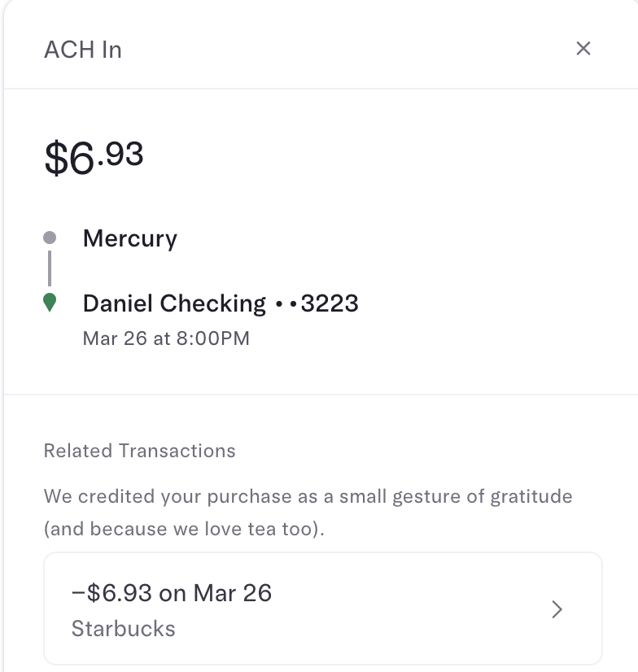Image resolution: width=638 pixels, height=672 pixels.
Task: Click the word Checking in account name
Action: click(x=213, y=304)
